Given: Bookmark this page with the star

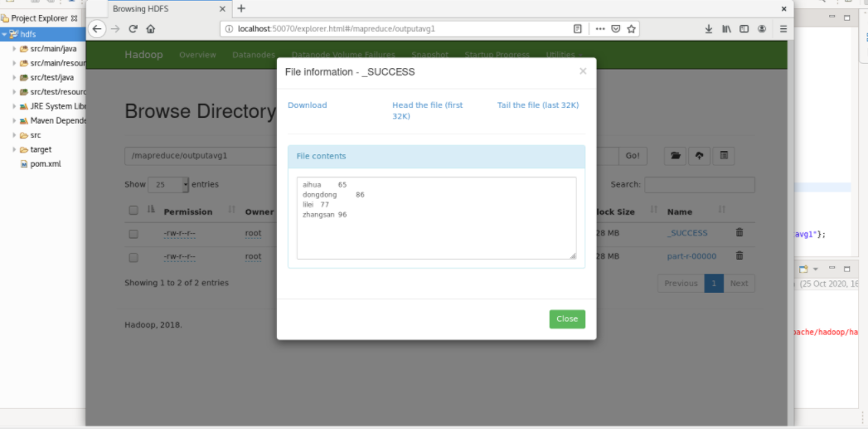Looking at the screenshot, I should tap(632, 28).
